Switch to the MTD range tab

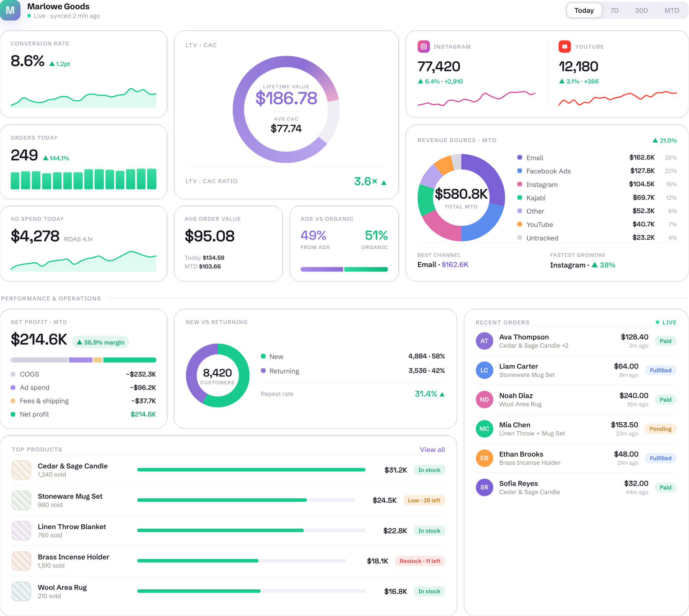coord(672,10)
